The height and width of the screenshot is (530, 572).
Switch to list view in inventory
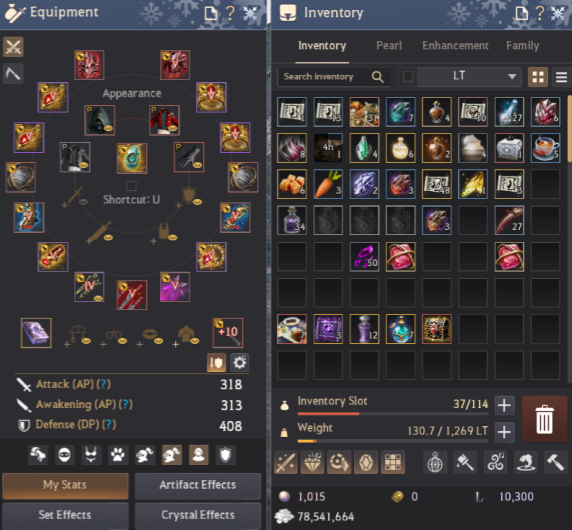point(561,77)
